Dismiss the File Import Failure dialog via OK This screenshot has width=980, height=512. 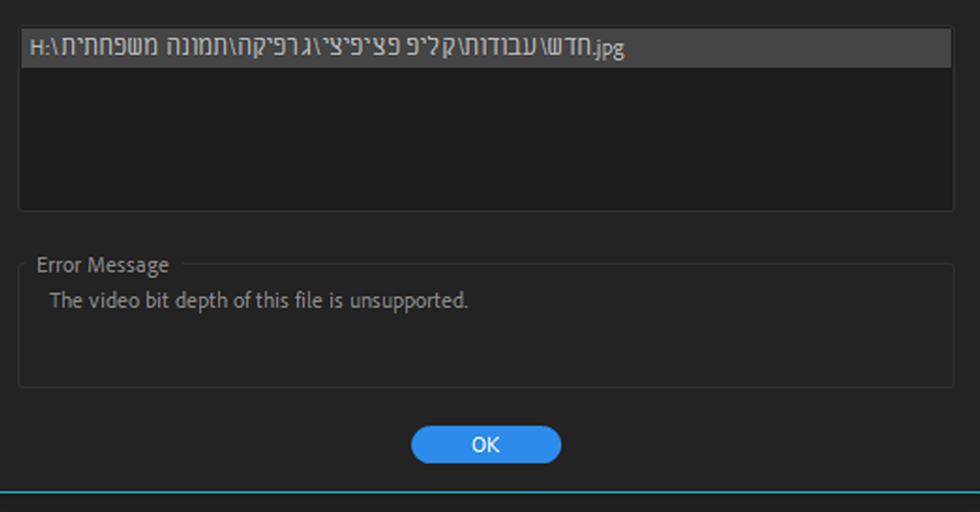[x=485, y=444]
